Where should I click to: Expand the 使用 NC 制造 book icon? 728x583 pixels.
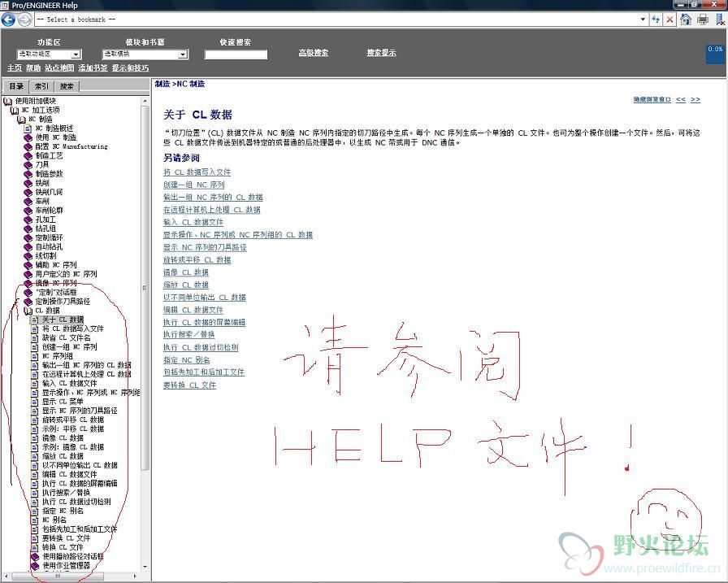coord(28,137)
